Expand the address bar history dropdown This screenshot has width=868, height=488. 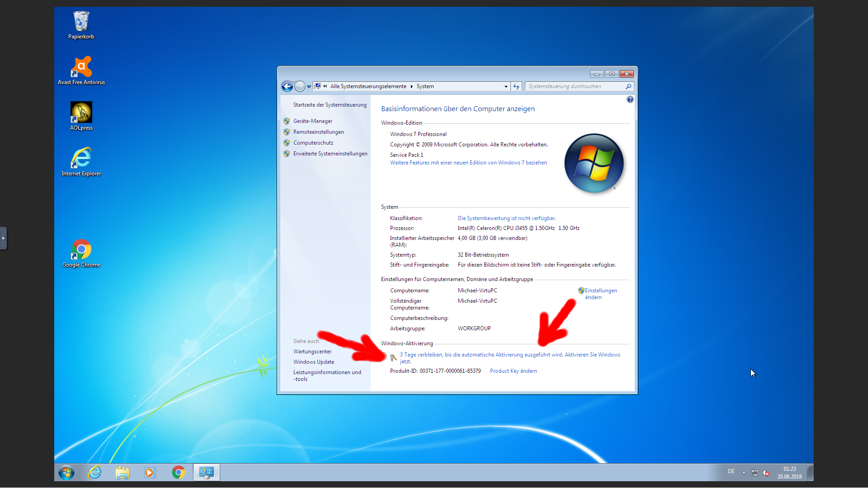pos(506,86)
